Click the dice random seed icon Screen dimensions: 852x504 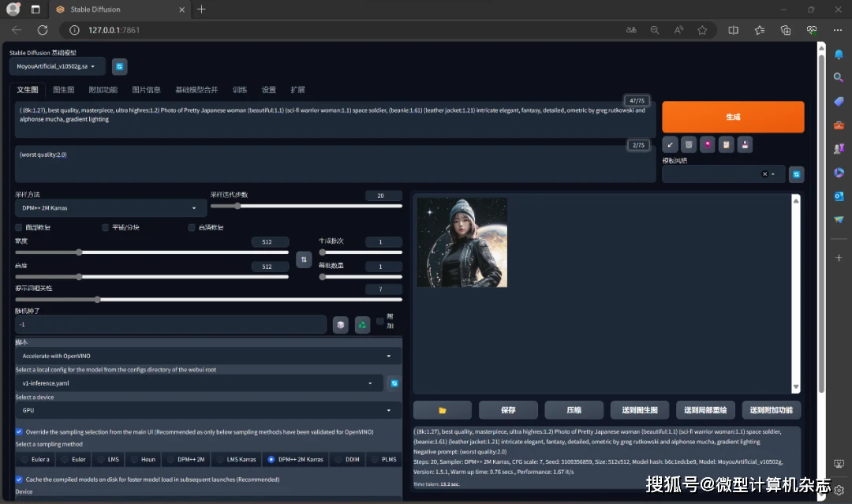340,324
